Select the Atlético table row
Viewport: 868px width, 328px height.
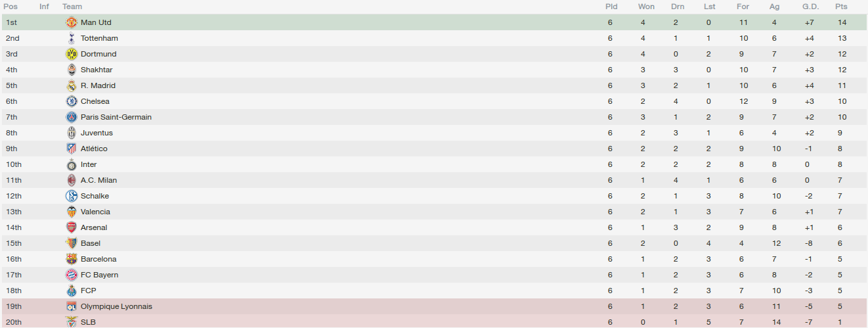[x=434, y=149]
